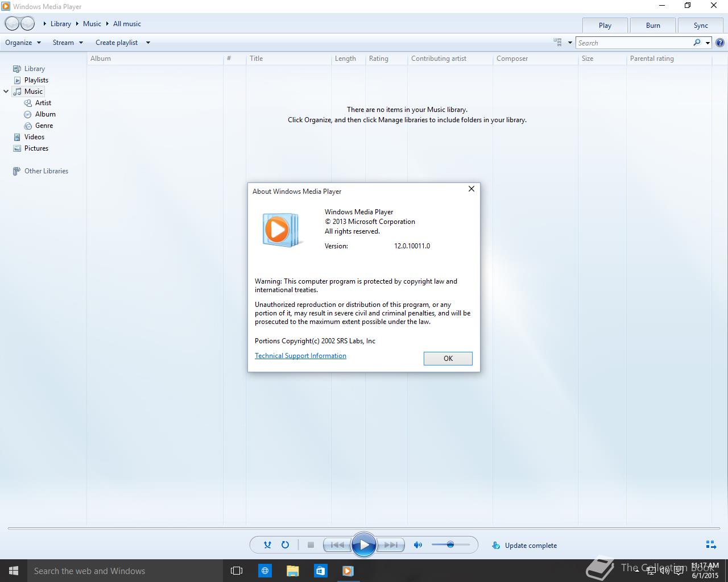Click the Next track button
This screenshot has height=582, width=728.
[x=391, y=545]
